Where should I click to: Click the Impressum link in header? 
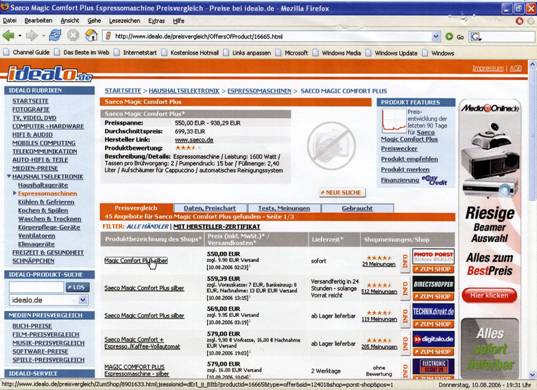(488, 68)
